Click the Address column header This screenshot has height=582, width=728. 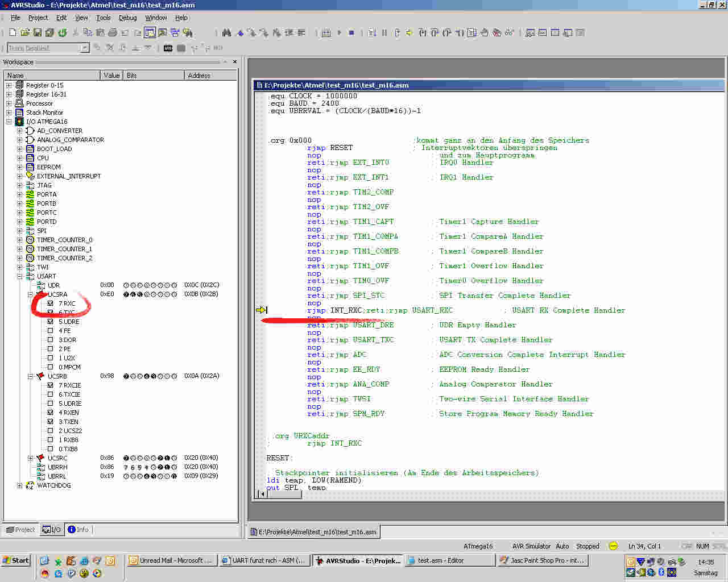pyautogui.click(x=210, y=75)
